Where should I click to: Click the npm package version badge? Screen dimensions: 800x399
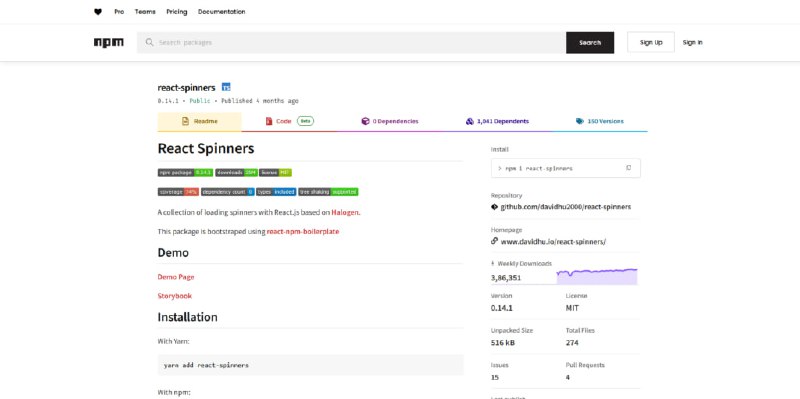(x=185, y=172)
